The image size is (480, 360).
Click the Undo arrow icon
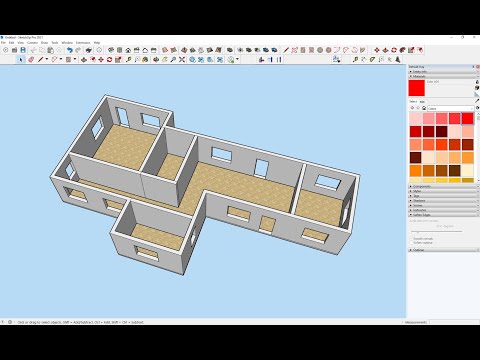pos(69,50)
